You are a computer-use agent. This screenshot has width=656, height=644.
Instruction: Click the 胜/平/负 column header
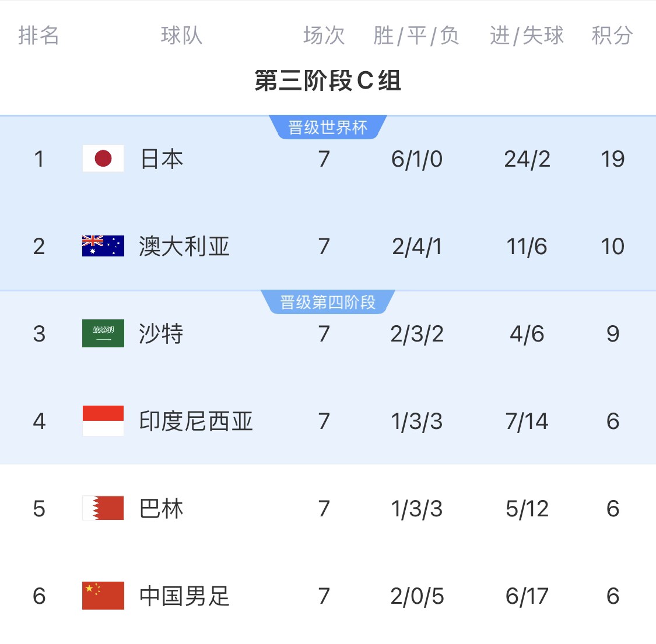[x=416, y=36]
